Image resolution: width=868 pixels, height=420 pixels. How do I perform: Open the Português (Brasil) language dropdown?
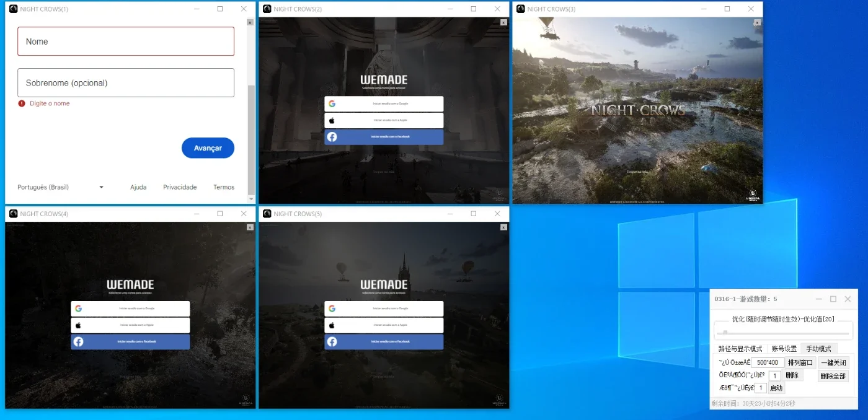pyautogui.click(x=61, y=187)
